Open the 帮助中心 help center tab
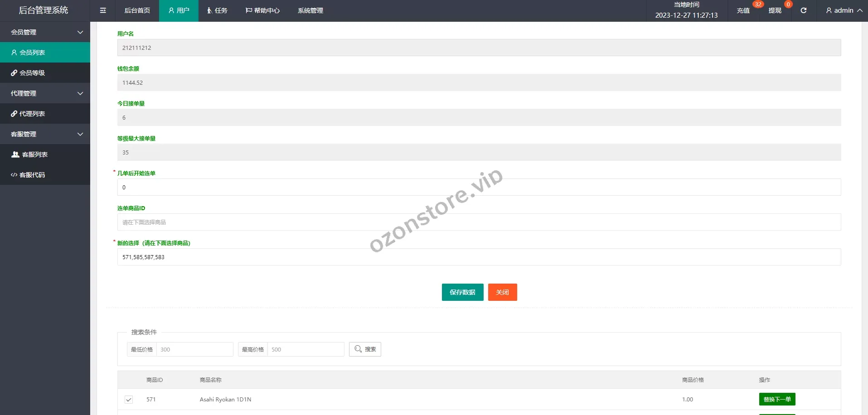 coord(262,10)
